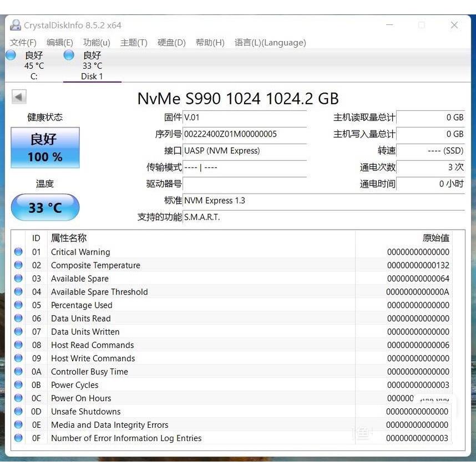Click the 通电次数 value 3 次

point(431,168)
